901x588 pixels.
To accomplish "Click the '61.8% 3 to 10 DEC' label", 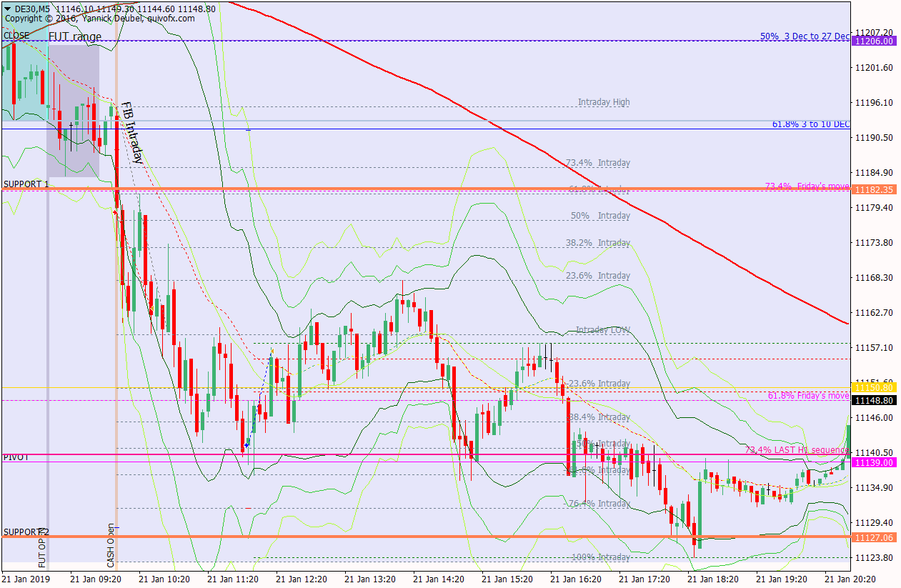I will point(810,124).
